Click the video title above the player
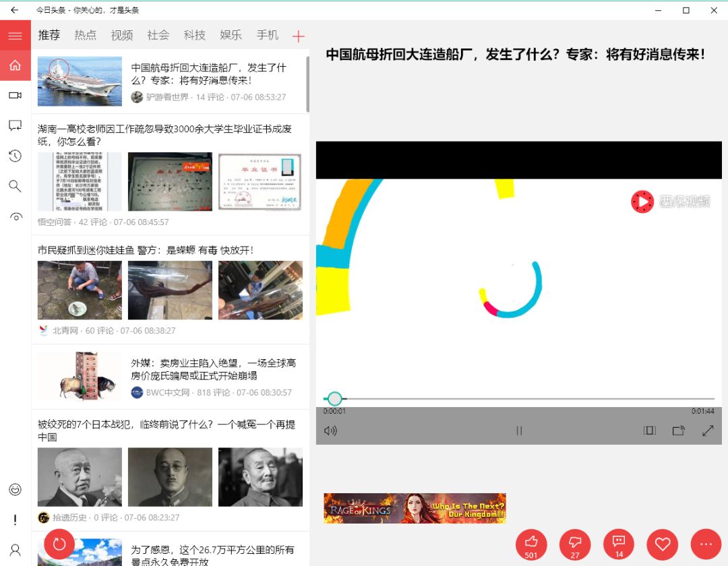 (x=516, y=55)
